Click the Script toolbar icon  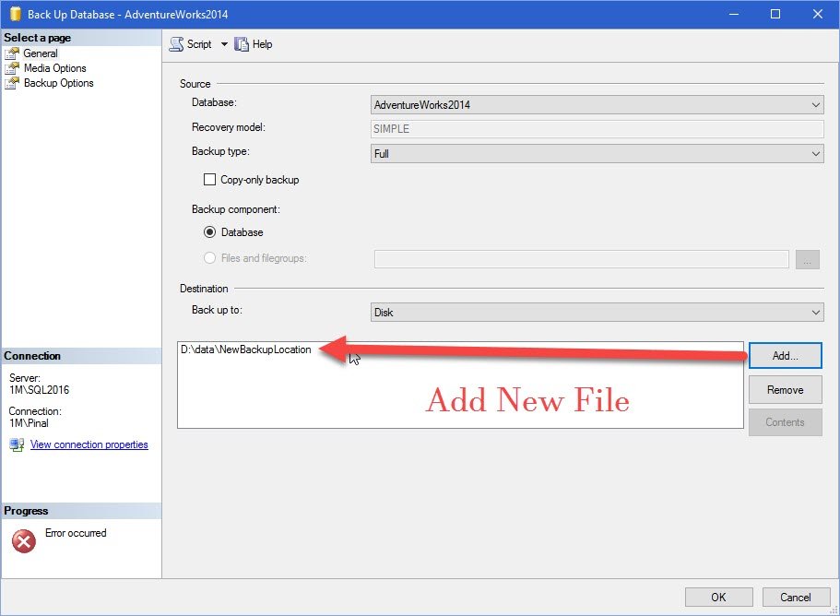pyautogui.click(x=176, y=44)
